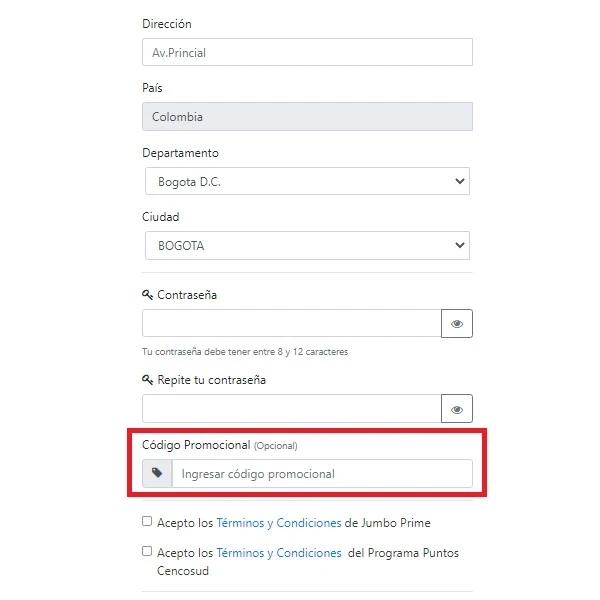Click the key icon beside Contraseña
600x600 pixels.
148,295
